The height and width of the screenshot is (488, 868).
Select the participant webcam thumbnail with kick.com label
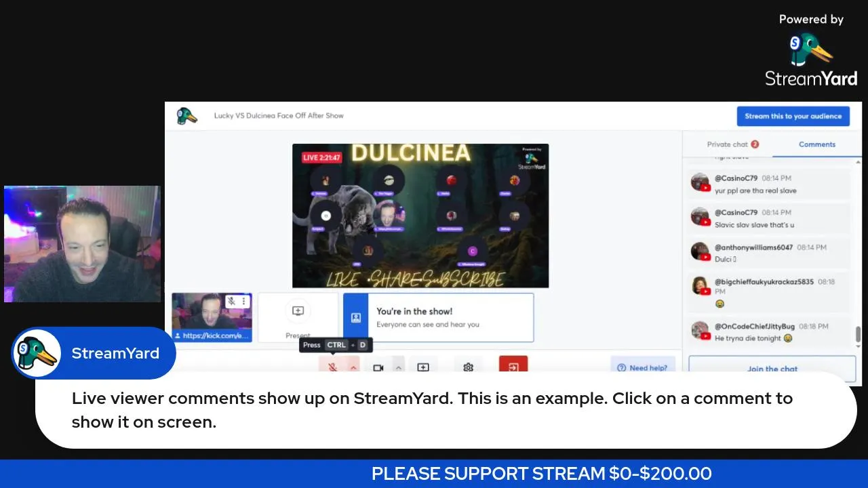pyautogui.click(x=212, y=317)
